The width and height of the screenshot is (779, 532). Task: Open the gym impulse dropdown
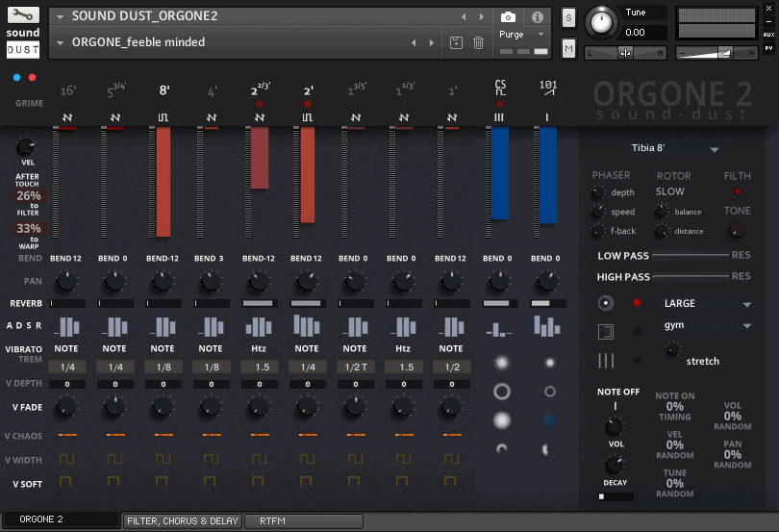pyautogui.click(x=707, y=325)
